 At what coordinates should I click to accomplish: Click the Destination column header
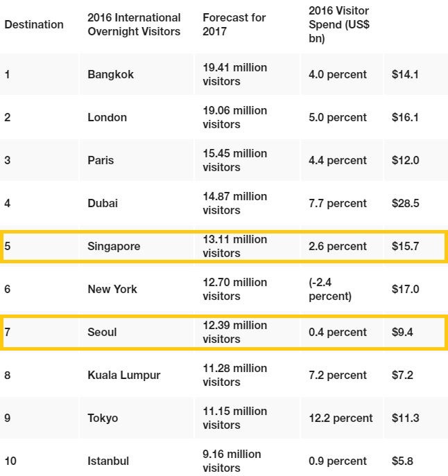(34, 24)
